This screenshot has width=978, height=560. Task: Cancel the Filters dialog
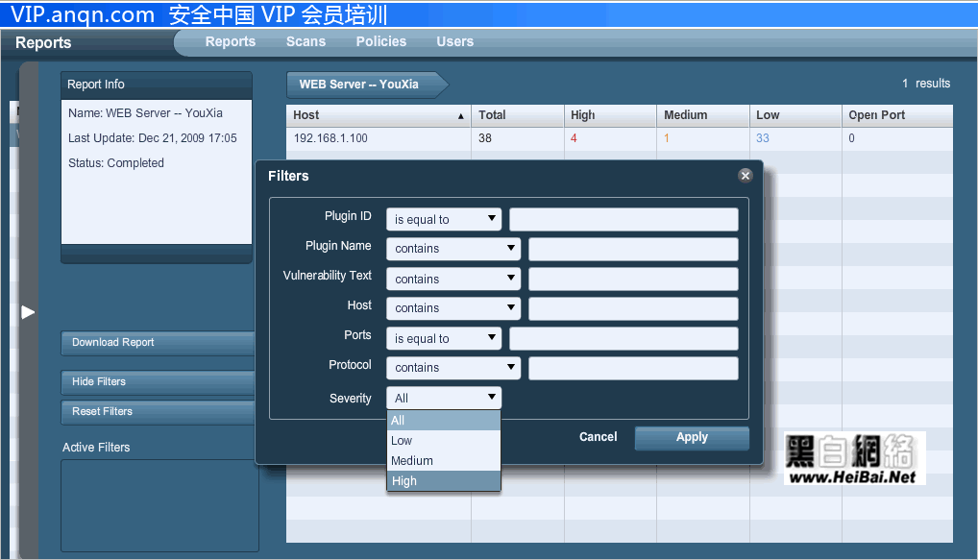point(598,437)
